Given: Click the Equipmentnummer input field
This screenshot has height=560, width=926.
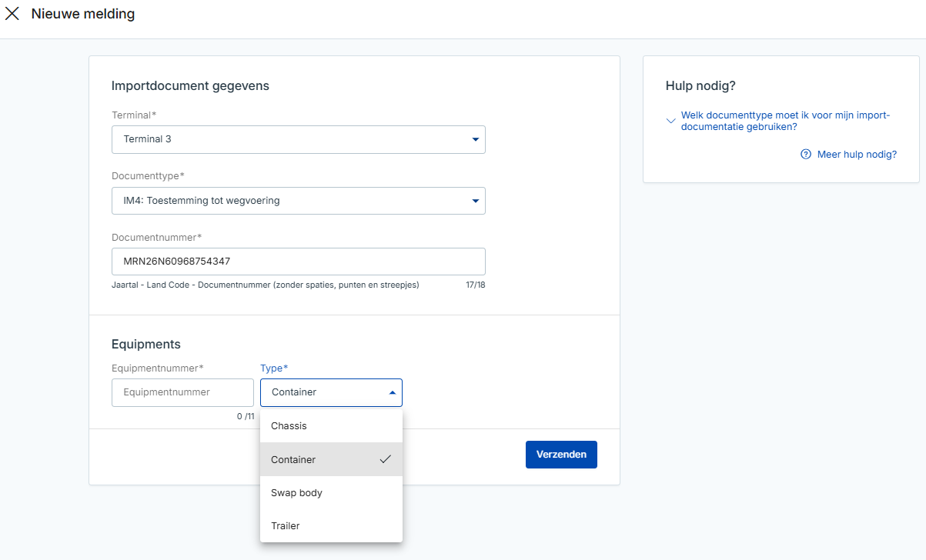Looking at the screenshot, I should tap(182, 392).
